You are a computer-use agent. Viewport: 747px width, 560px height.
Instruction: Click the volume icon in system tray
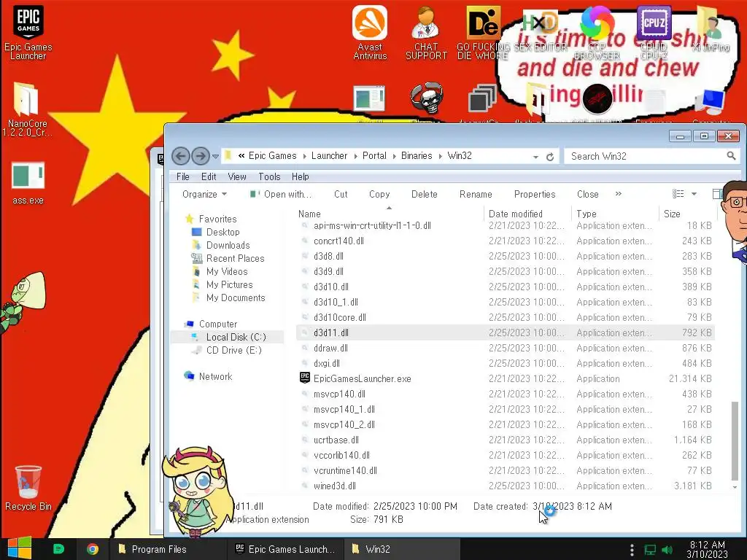(667, 550)
